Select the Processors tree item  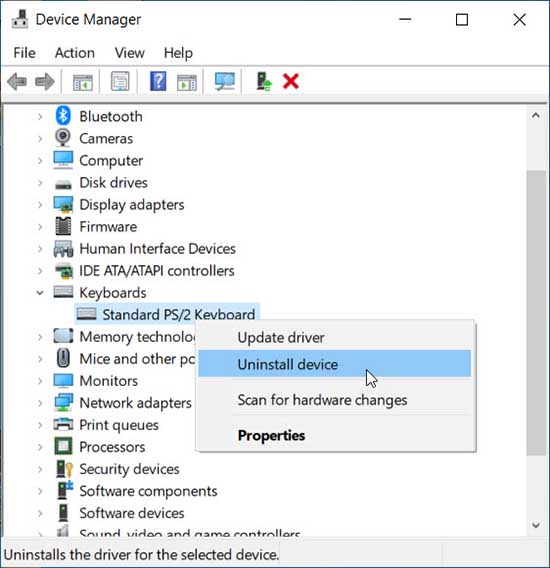point(112,447)
